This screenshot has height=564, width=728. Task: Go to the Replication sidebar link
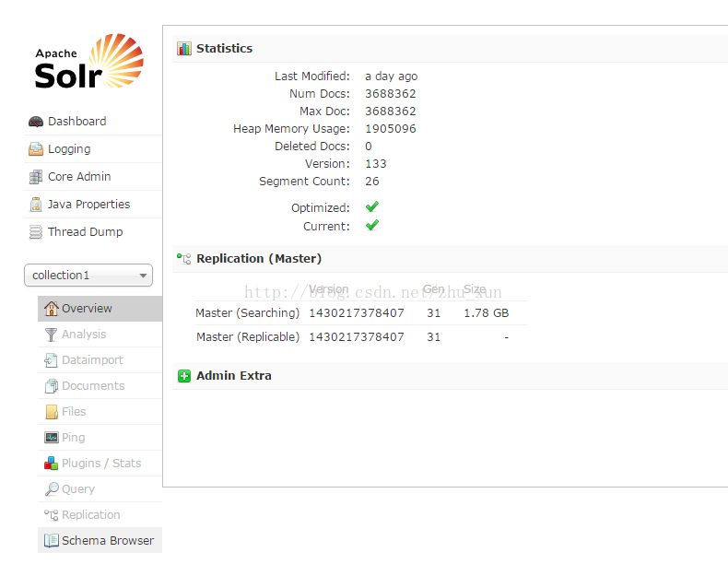[100, 515]
